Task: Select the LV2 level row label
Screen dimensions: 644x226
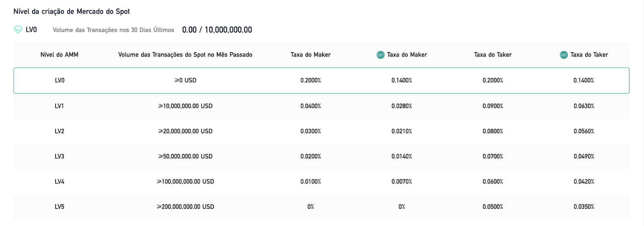Action: click(60, 131)
